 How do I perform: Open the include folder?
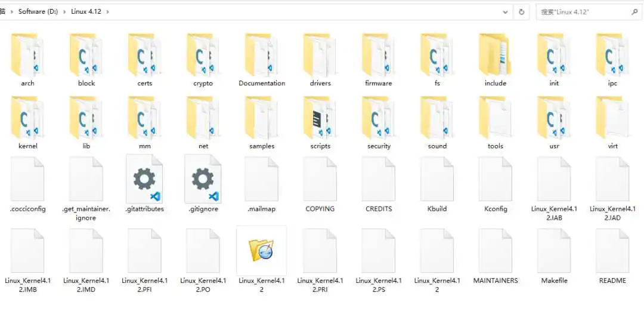coord(496,60)
